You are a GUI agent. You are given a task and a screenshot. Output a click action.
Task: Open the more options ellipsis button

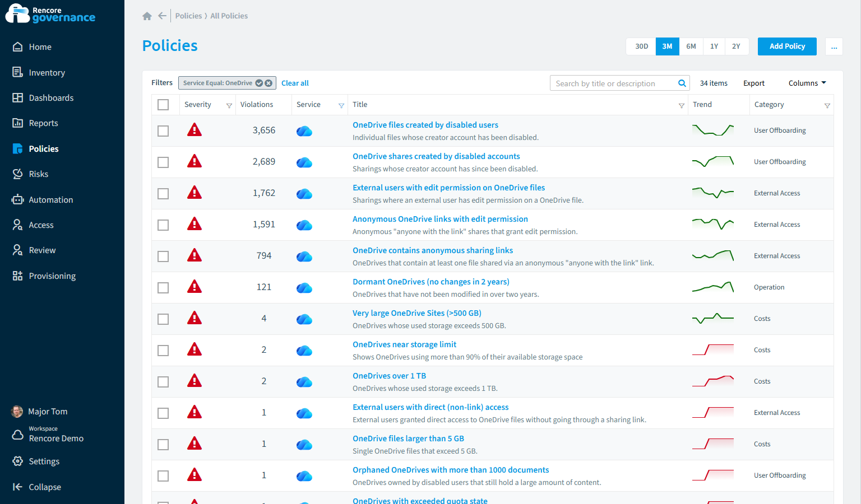[834, 46]
